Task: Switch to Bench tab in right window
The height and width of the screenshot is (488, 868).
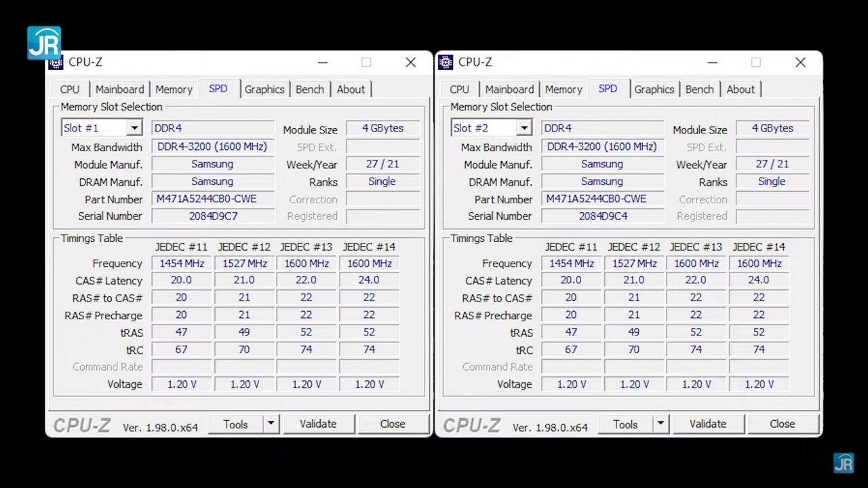Action: tap(700, 89)
